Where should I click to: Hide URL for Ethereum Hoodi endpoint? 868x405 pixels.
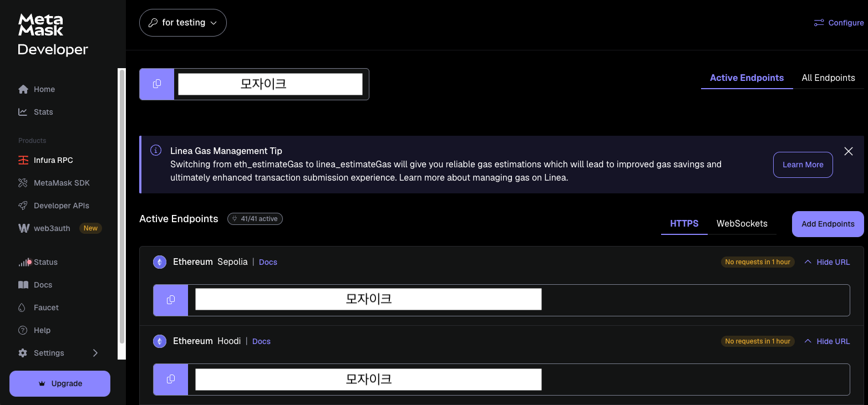coord(827,341)
